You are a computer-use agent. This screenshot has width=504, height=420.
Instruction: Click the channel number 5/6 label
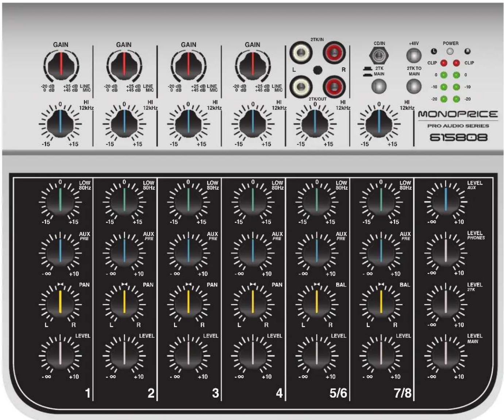coord(338,393)
